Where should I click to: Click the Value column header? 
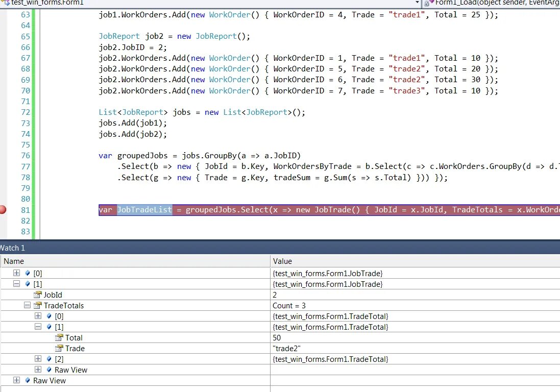(416, 261)
